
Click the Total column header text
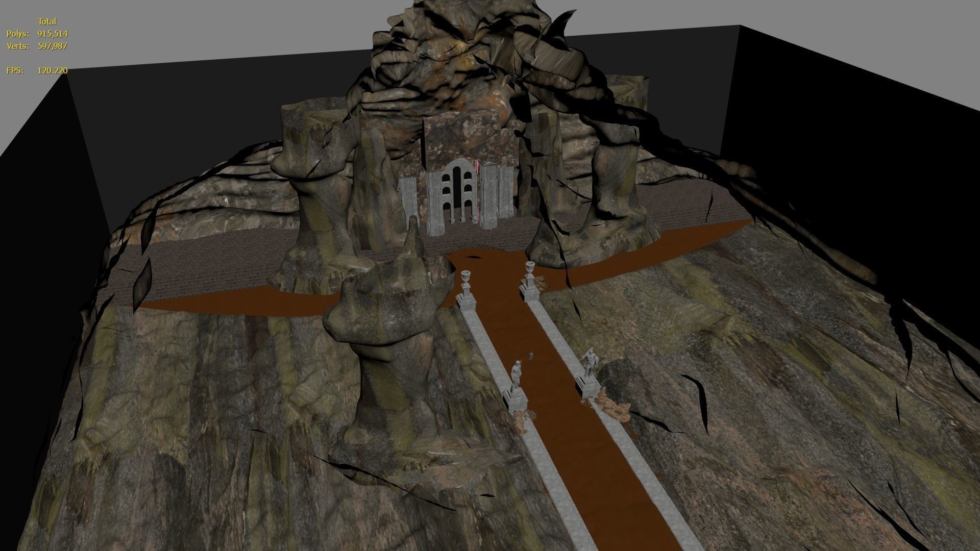47,22
